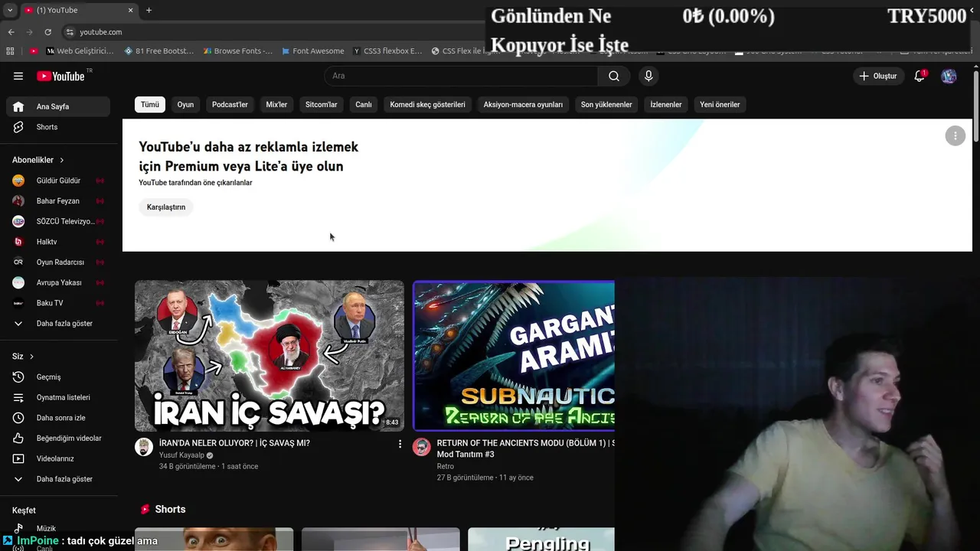The width and height of the screenshot is (980, 551).
Task: Play the İran İç Savaşı thumbnail
Action: (269, 356)
